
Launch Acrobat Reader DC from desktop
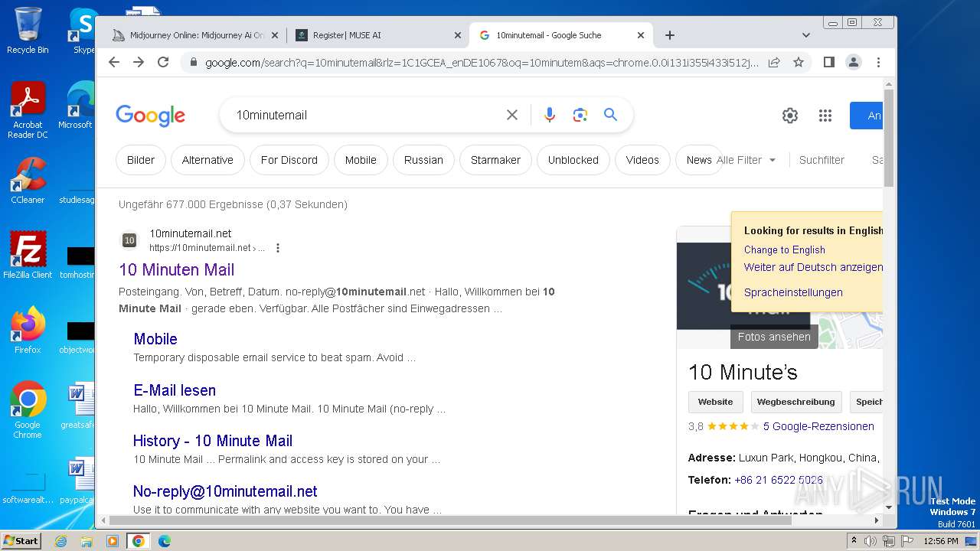click(x=28, y=111)
